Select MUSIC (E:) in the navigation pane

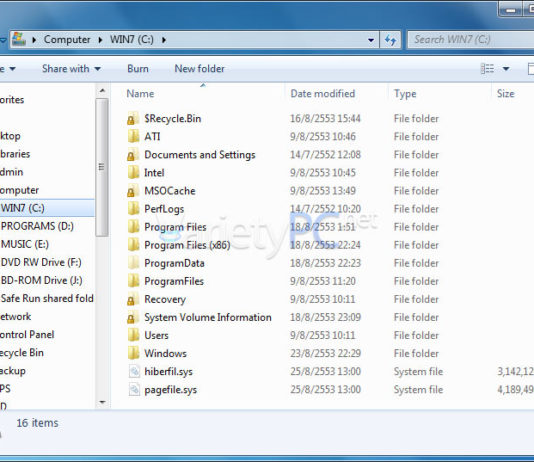click(x=25, y=244)
